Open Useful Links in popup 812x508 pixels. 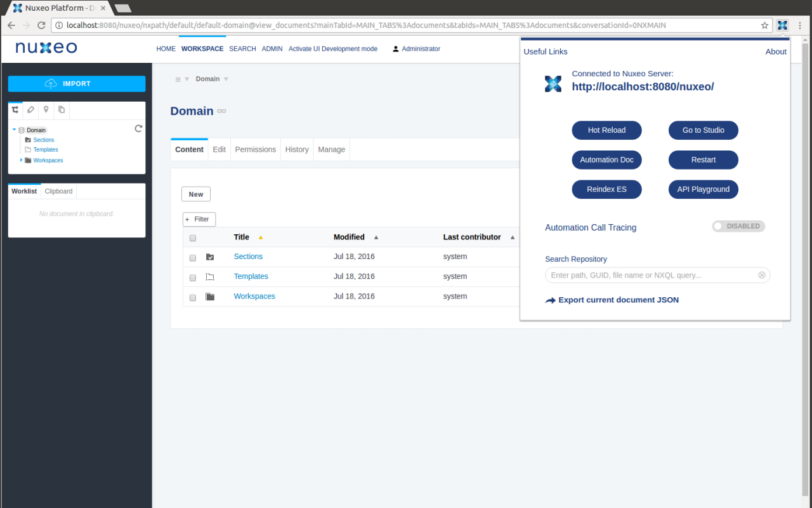click(546, 51)
